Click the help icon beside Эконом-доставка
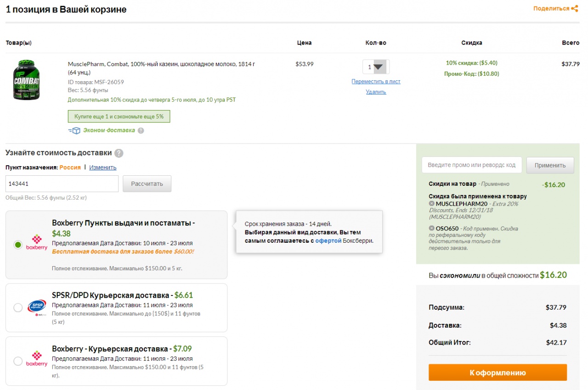Viewport: 588px width, 390px height. 141,130
